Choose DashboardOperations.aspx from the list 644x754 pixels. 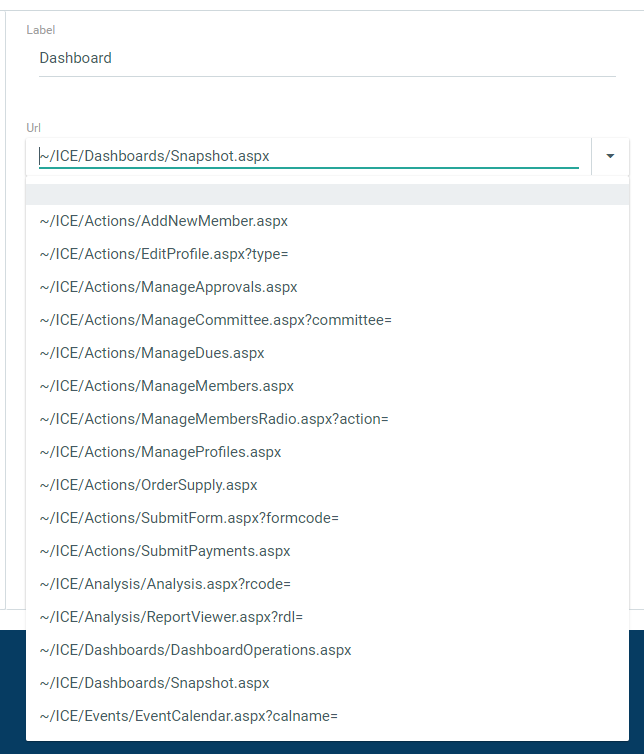coord(195,650)
